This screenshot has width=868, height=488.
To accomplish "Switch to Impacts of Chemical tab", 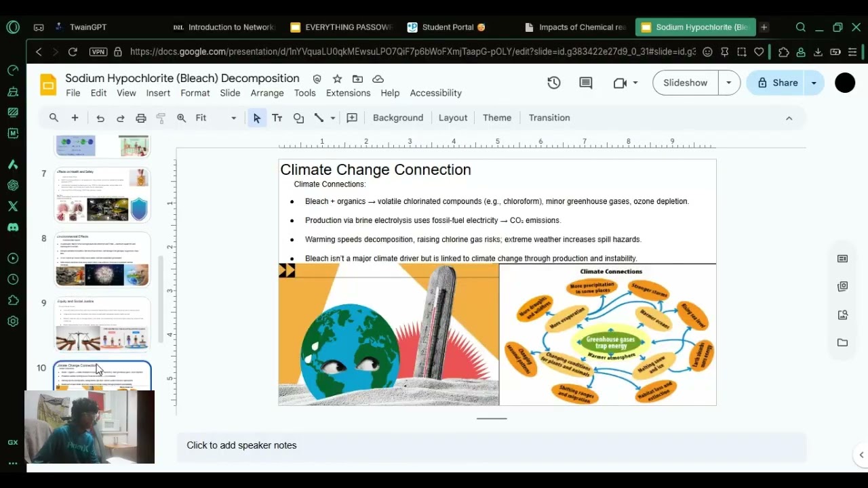I will (x=576, y=27).
